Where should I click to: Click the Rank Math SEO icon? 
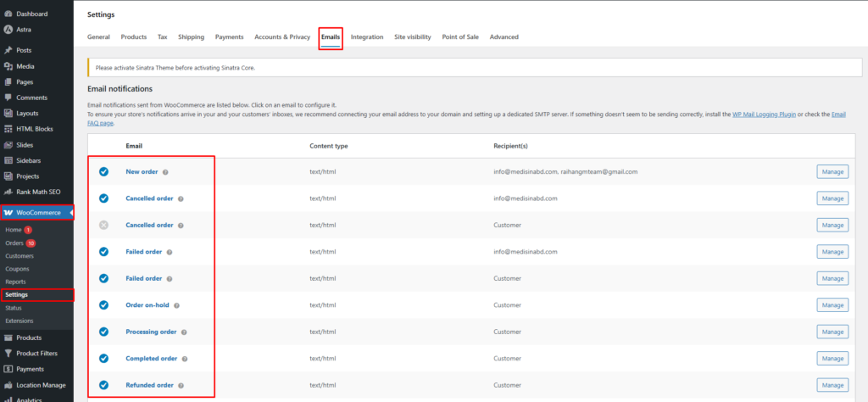tap(8, 192)
